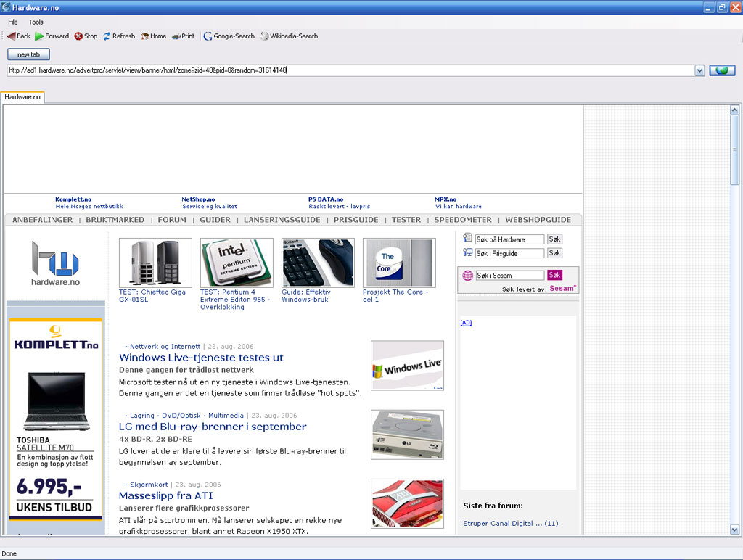743x560 pixels.
Task: Open Google-Search from the toolbar
Action: click(229, 36)
